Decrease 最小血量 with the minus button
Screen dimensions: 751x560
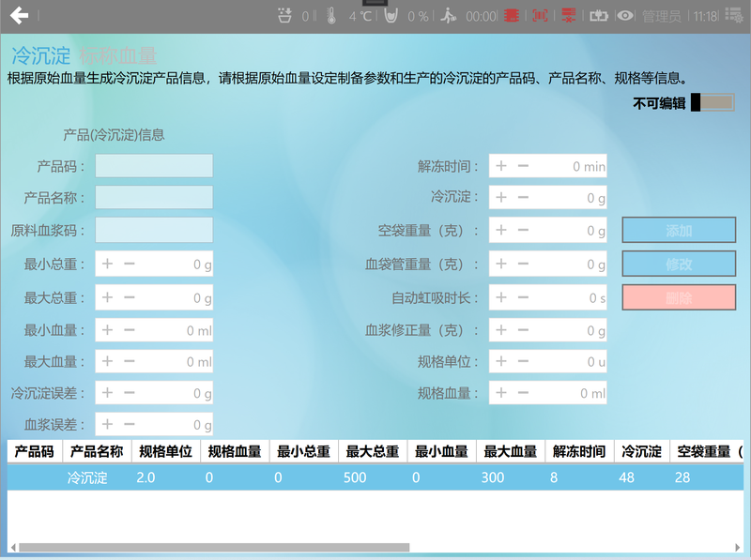130,330
